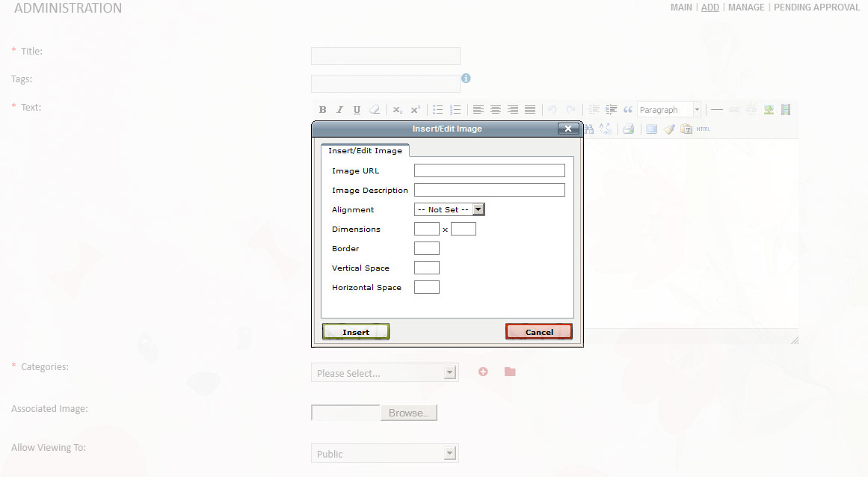Go to the MAIN menu link
This screenshot has width=868, height=477.
[681, 7]
